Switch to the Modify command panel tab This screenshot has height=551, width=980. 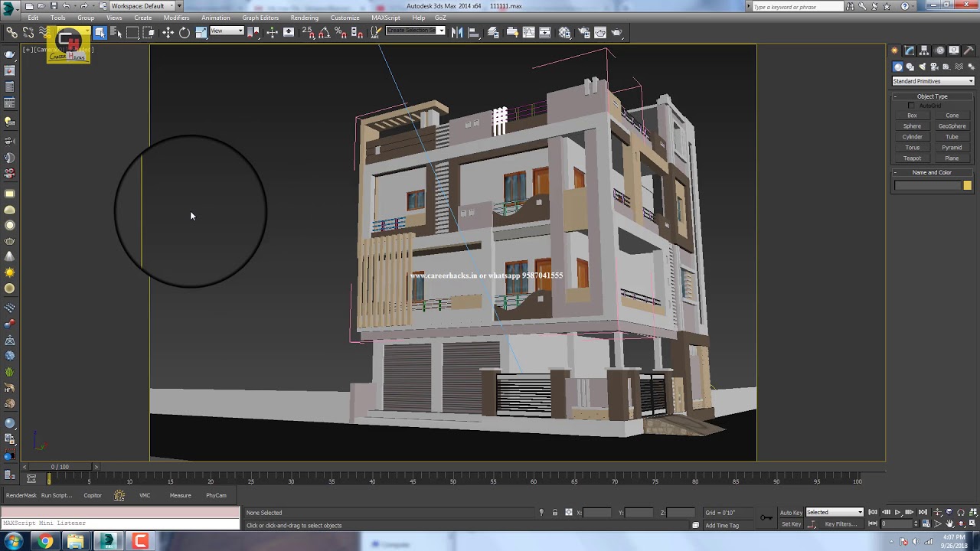[909, 51]
